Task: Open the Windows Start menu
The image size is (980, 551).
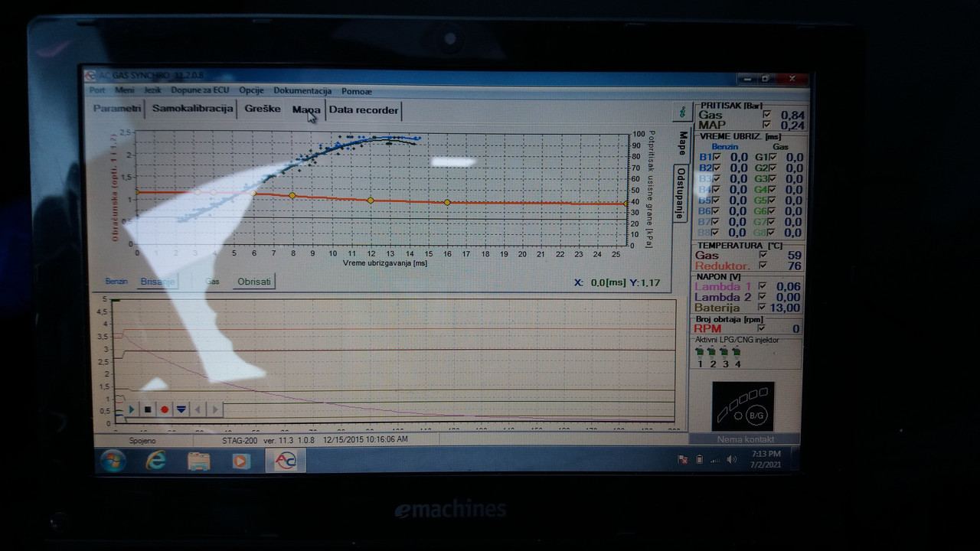Action: pos(113,461)
